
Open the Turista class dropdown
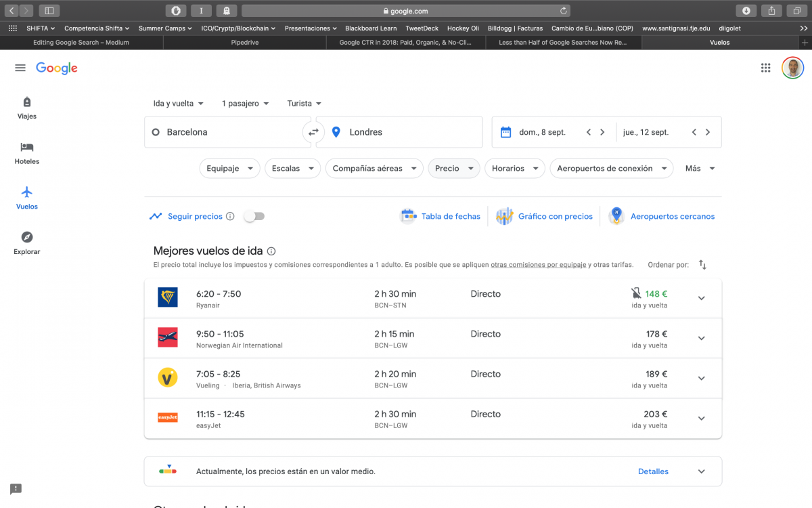tap(304, 104)
